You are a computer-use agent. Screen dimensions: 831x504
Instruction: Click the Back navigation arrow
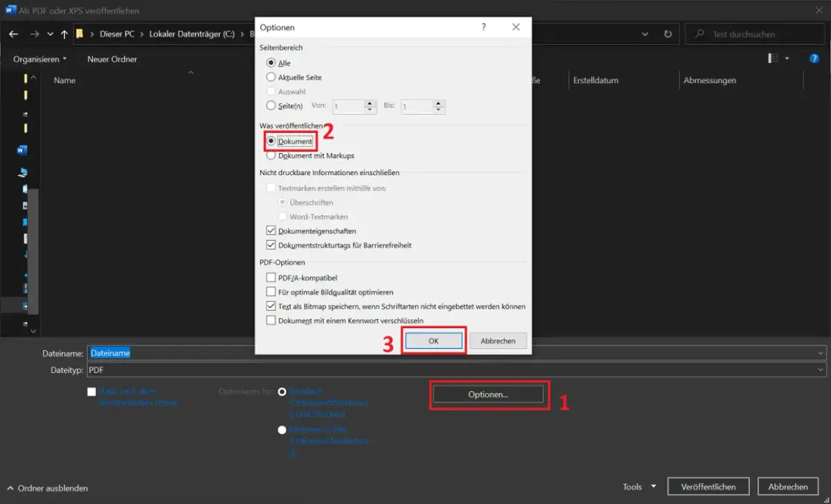(x=14, y=33)
